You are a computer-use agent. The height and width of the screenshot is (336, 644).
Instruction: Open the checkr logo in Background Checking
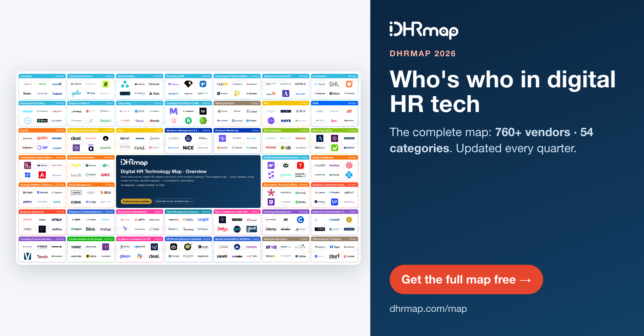(x=28, y=111)
